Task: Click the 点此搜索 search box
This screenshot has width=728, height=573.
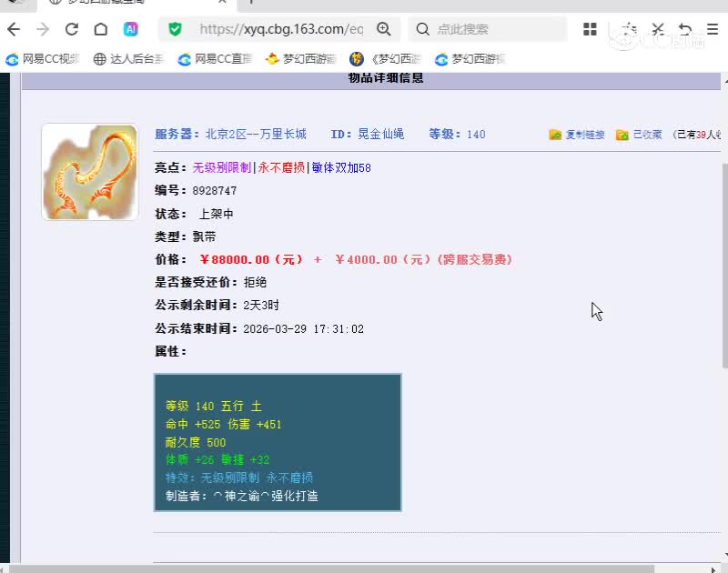Action: click(488, 29)
